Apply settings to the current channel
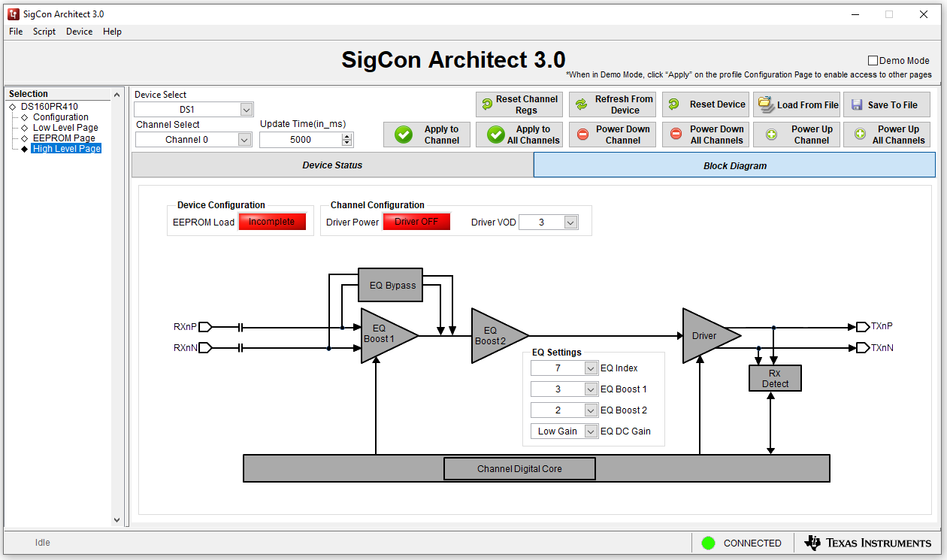This screenshot has height=560, width=947. [x=428, y=135]
